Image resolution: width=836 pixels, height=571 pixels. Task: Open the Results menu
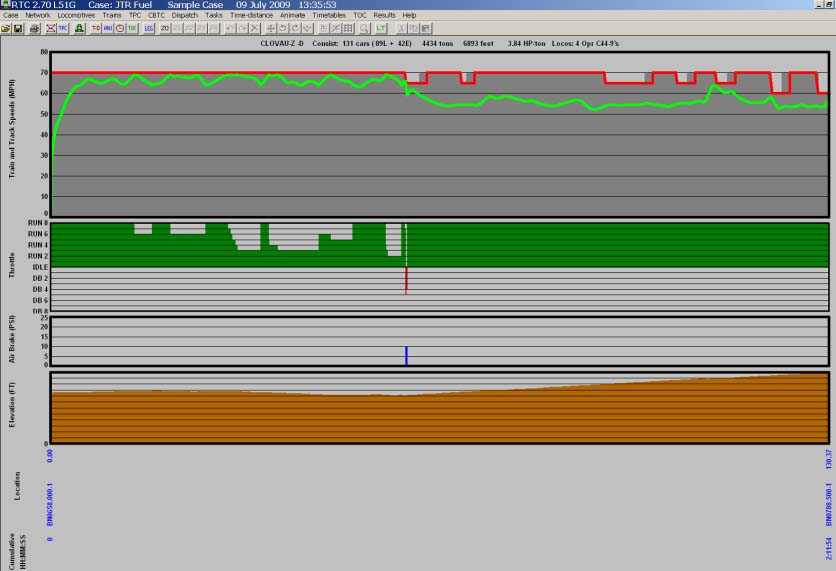(x=384, y=16)
